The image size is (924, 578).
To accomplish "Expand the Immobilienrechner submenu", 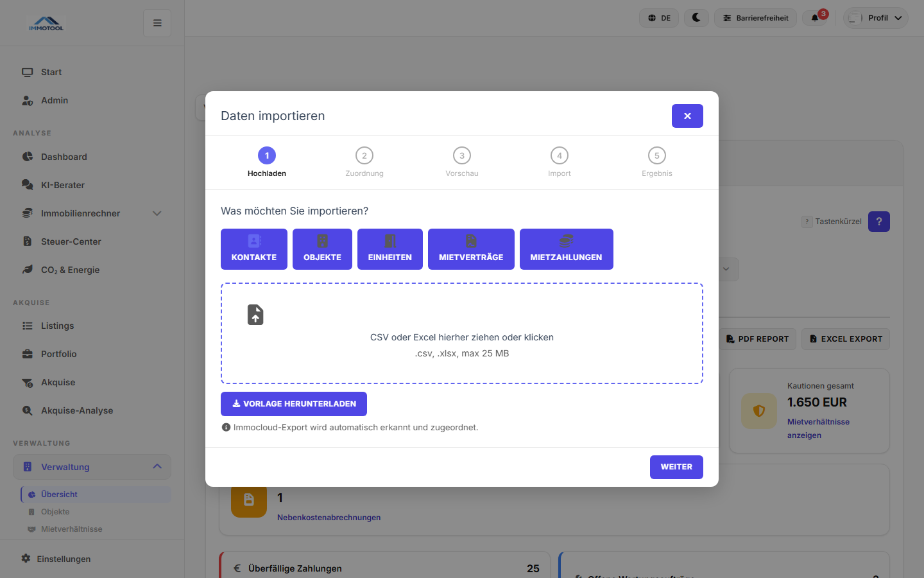I will coord(157,213).
